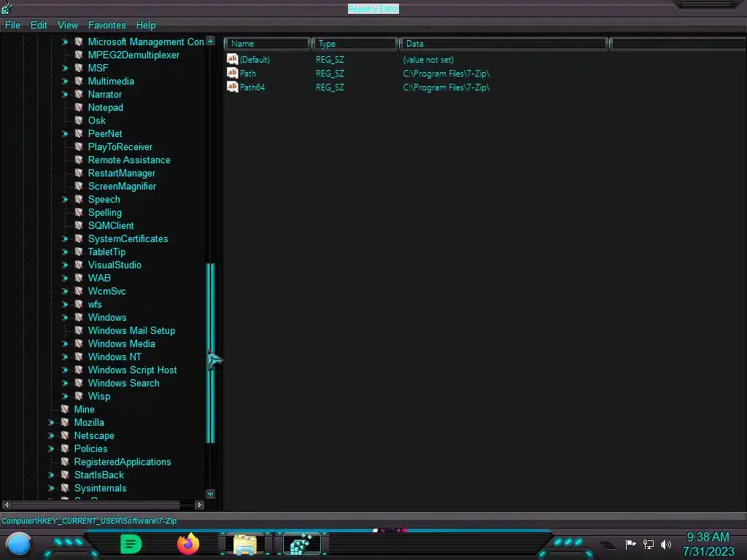Click tree horizontal scroll left arrow

7,505
